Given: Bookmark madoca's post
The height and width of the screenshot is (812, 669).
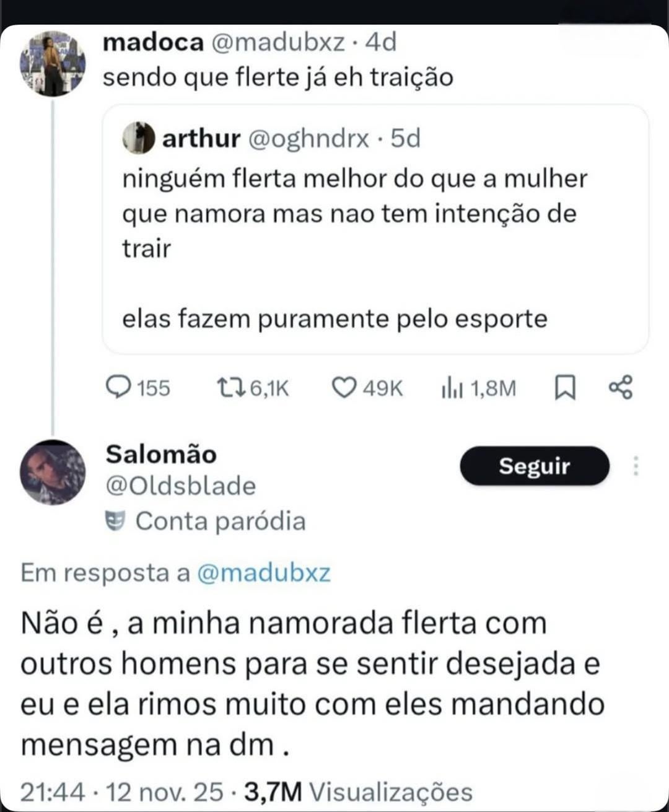Looking at the screenshot, I should [x=564, y=388].
